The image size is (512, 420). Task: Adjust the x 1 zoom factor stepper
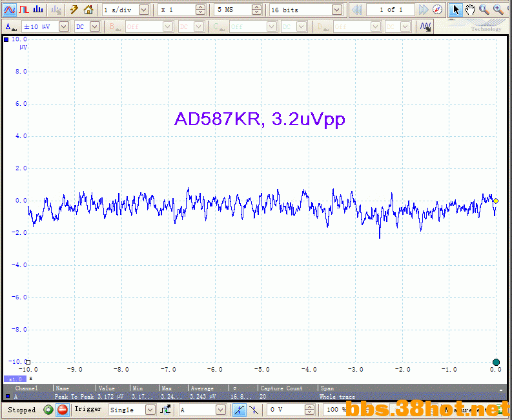[201, 10]
